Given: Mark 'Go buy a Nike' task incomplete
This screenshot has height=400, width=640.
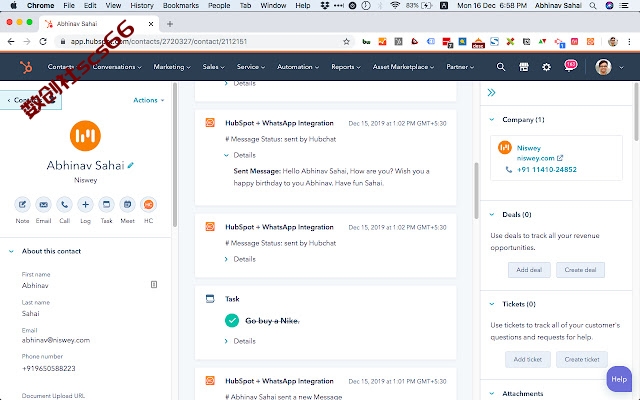Looking at the screenshot, I should [x=232, y=320].
